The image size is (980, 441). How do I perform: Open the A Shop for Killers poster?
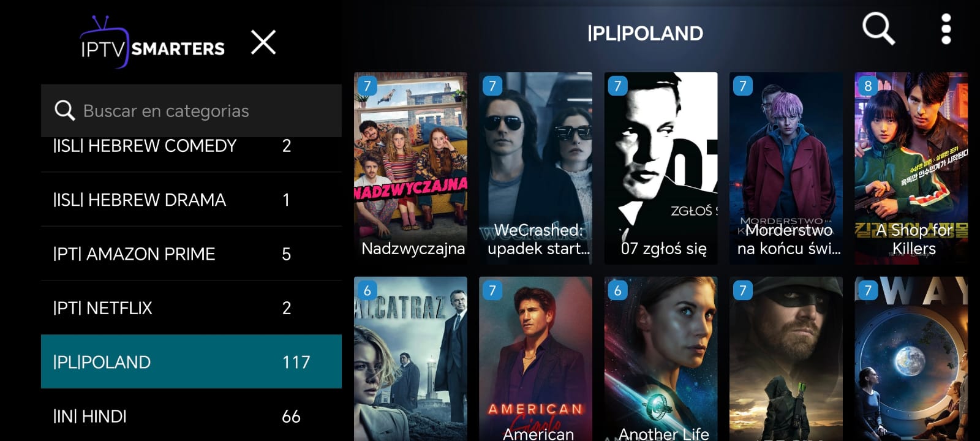(x=911, y=168)
